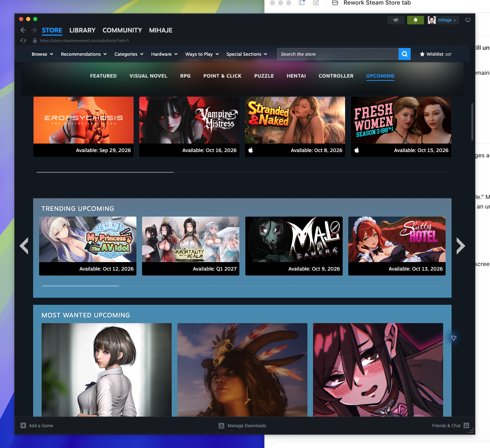Image resolution: width=490 pixels, height=448 pixels.
Task: Click the mihaje profile avatar
Action: point(432,20)
